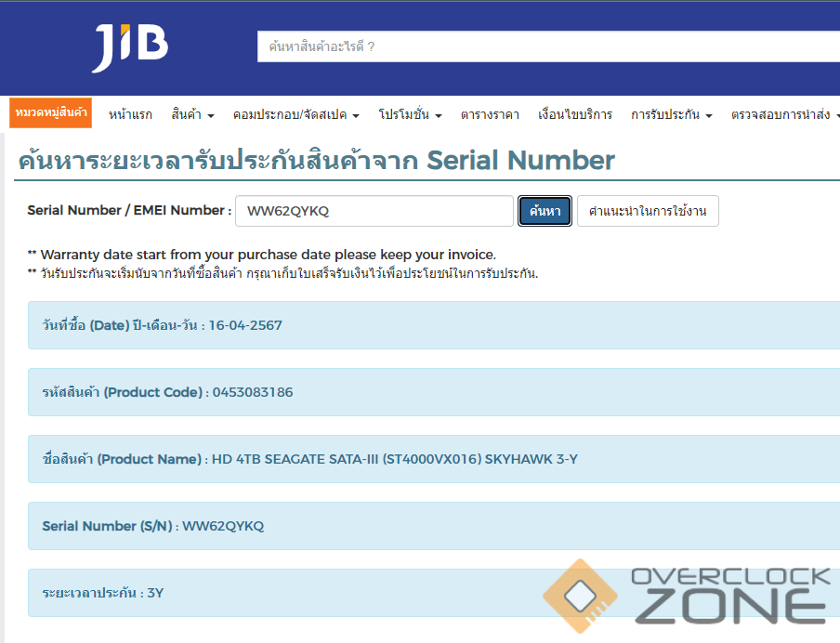
Task: Open the ตารางราคา price table page
Action: 490,114
